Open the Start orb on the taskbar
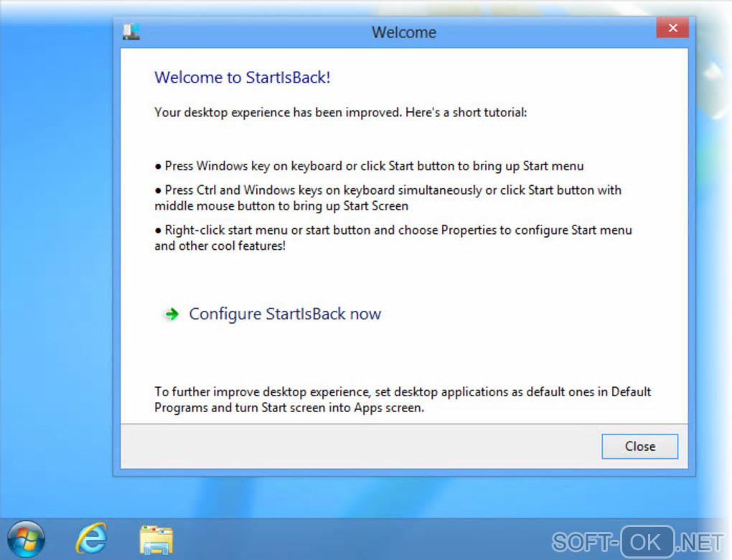Viewport: 732px width, 560px height. pos(26,539)
